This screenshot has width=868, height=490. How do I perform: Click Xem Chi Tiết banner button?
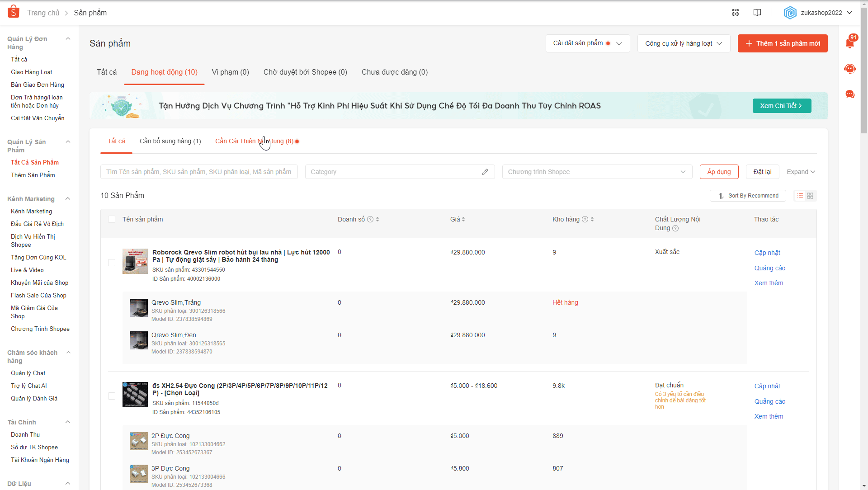pyautogui.click(x=782, y=106)
